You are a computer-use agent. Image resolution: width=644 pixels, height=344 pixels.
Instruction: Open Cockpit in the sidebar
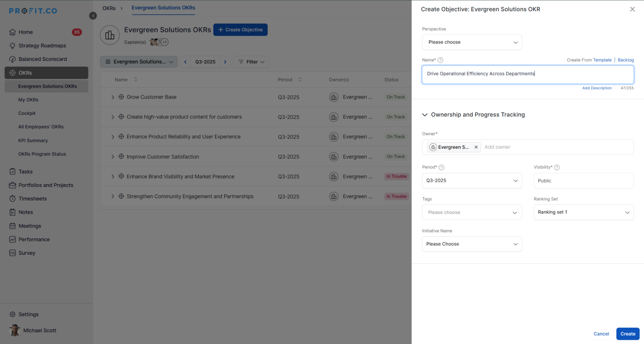[x=27, y=113]
